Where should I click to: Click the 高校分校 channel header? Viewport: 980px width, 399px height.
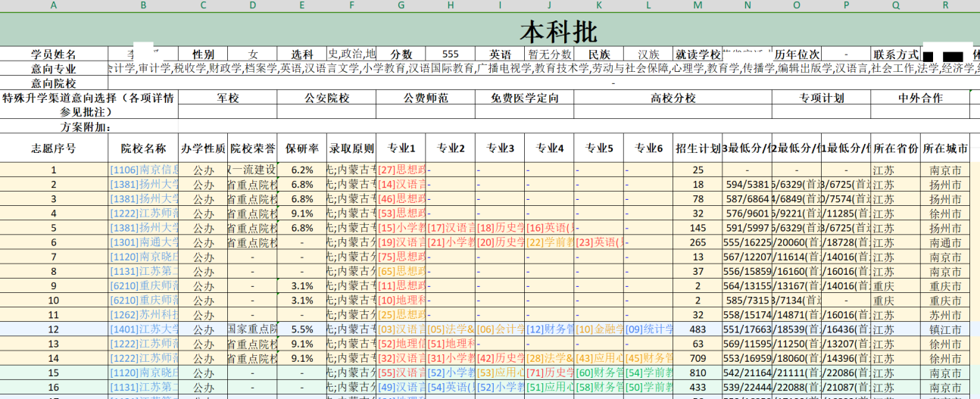[x=673, y=98]
